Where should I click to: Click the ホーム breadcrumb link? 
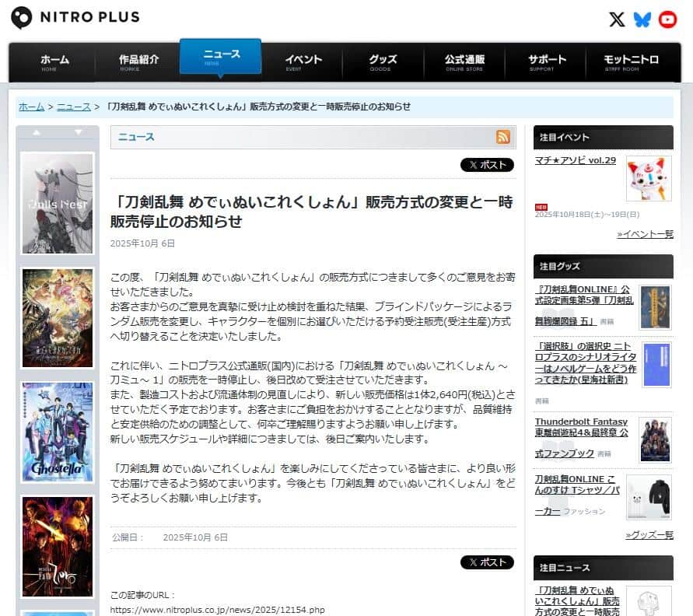pos(30,107)
